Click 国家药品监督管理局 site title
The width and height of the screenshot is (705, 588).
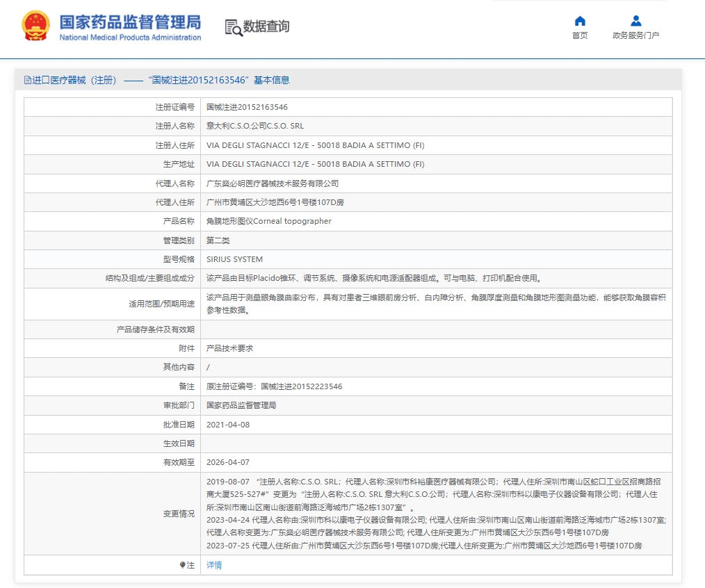tap(131, 22)
